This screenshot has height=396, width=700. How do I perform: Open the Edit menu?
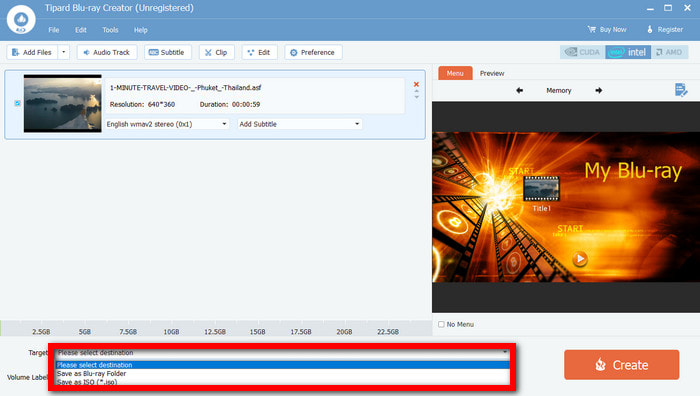coord(81,30)
